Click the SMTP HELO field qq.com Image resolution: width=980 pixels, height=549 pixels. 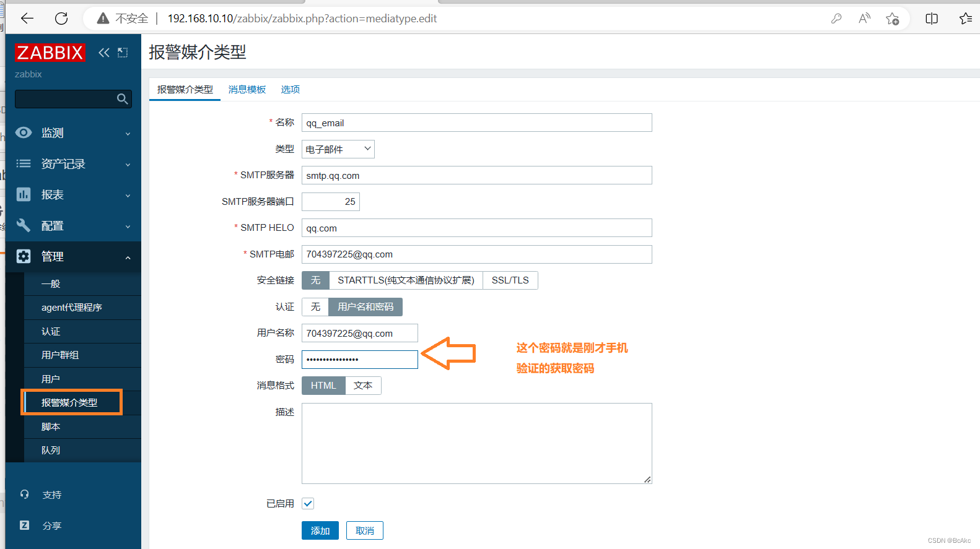(x=477, y=228)
